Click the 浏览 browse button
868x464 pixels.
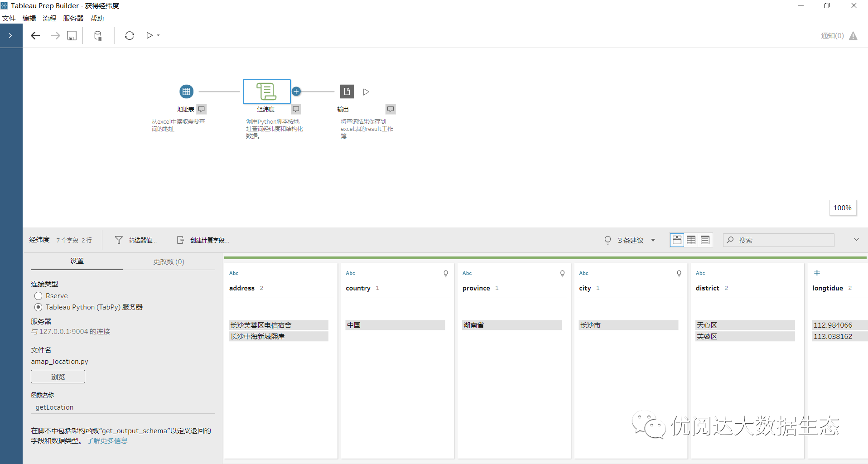[58, 377]
